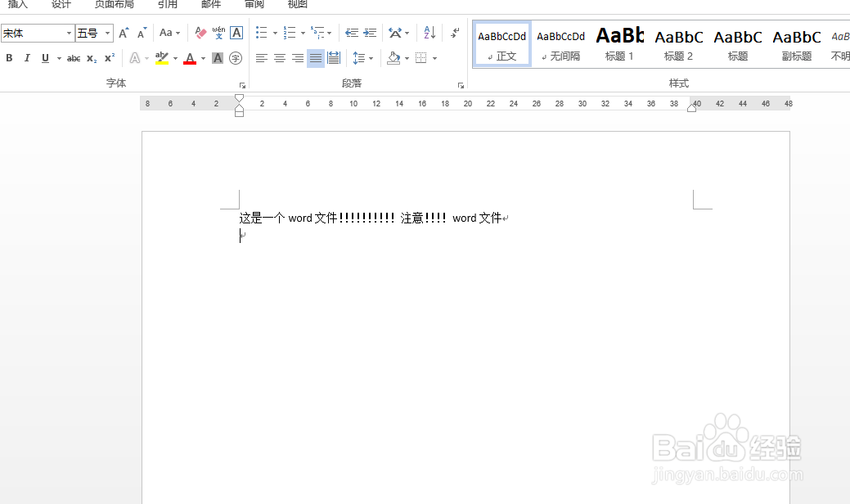Viewport: 850px width, 504px height.
Task: Expand underline style dropdown arrow
Action: point(59,58)
